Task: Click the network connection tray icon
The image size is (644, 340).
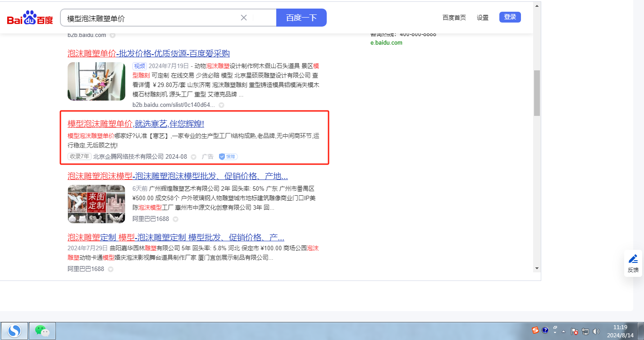Action: click(585, 331)
